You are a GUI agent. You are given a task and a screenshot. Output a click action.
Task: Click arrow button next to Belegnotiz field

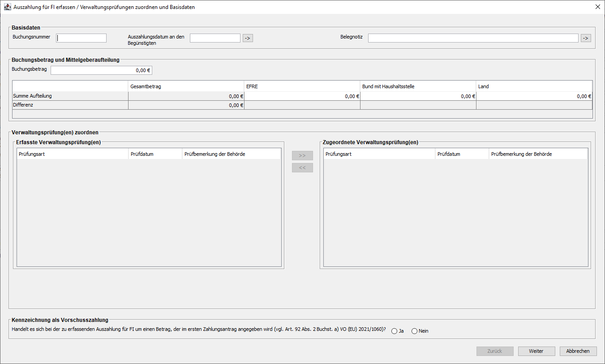586,38
